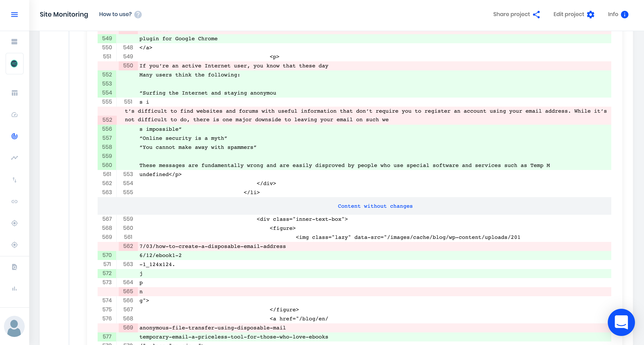The image size is (644, 345).
Task: Open Edit project gear icon
Action: point(591,15)
